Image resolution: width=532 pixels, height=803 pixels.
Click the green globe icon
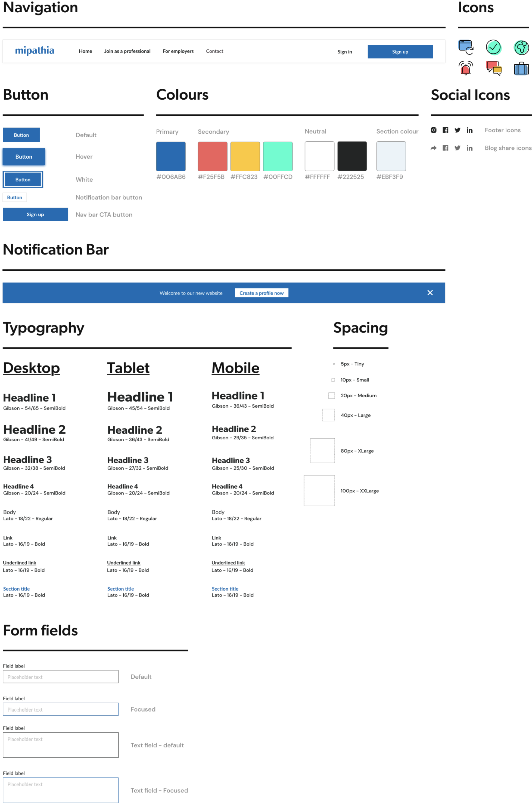tap(521, 47)
